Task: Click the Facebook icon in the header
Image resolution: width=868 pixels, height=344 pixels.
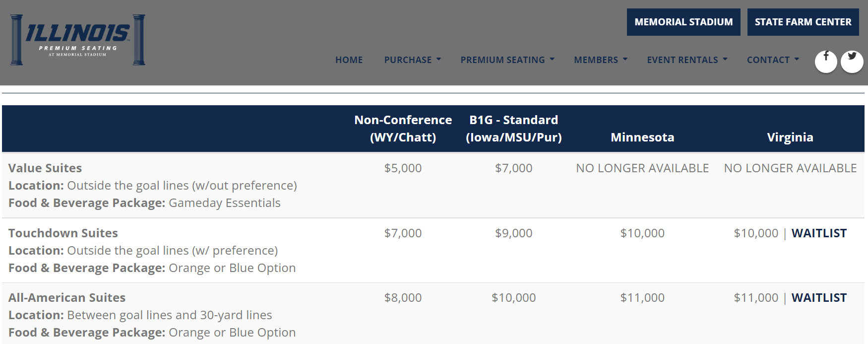Action: click(826, 61)
